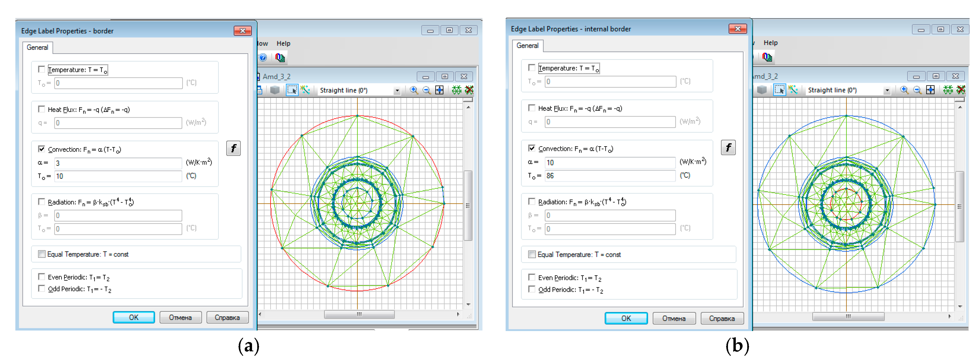Click Zoom to Fit icon in left model window
Screen dimensions: 980x362
click(x=439, y=90)
